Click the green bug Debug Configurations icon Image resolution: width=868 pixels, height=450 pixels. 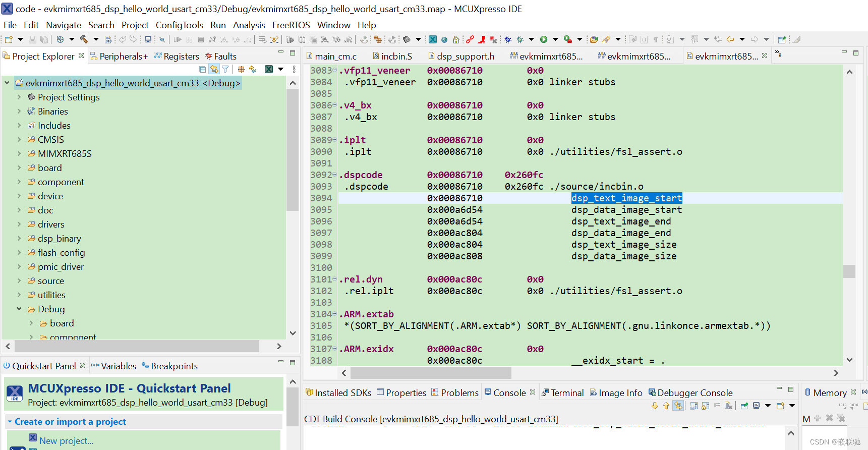[x=519, y=39]
